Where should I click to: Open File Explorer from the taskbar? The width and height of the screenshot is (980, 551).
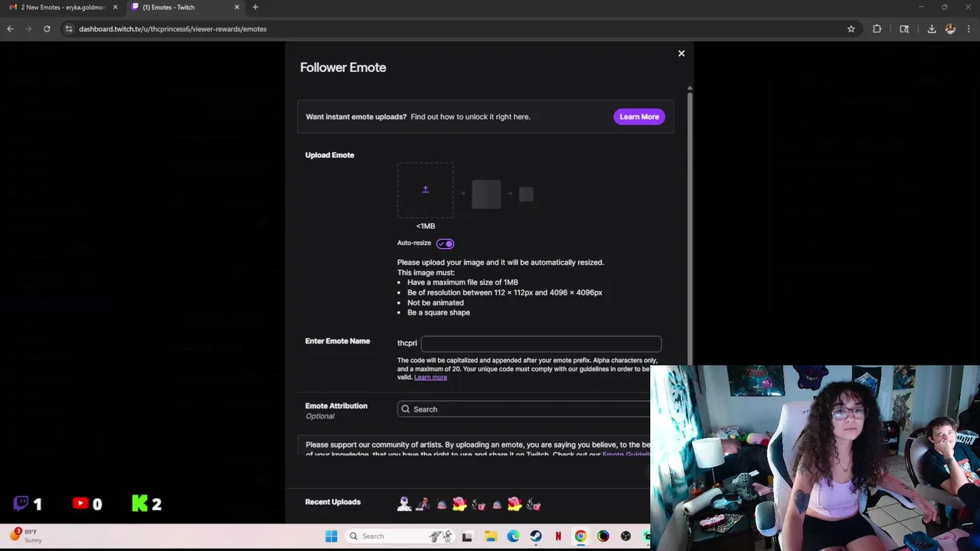491,536
